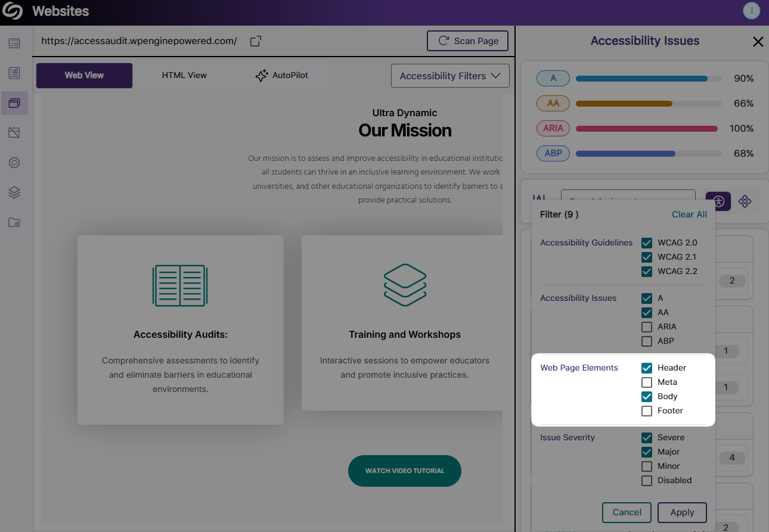Switch to the HTML View tab

184,76
